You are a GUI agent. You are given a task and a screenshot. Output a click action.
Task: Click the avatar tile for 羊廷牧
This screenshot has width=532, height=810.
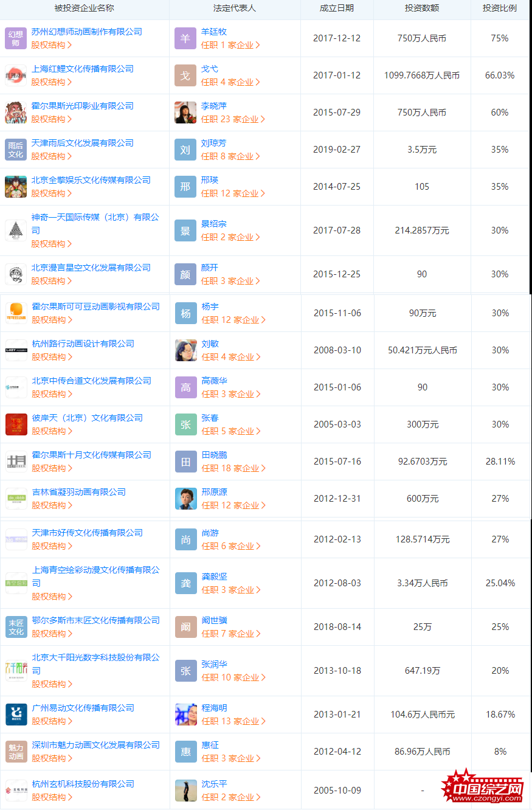(x=185, y=38)
